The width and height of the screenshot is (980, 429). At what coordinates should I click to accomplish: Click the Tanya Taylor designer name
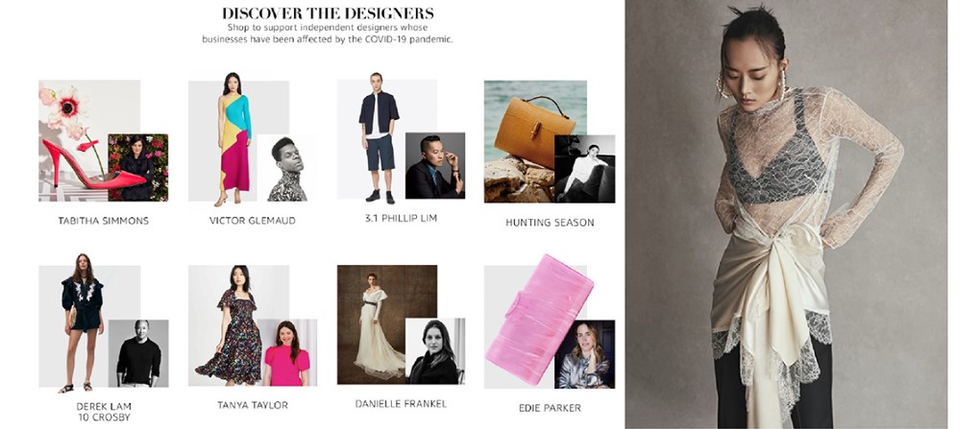[x=253, y=405]
